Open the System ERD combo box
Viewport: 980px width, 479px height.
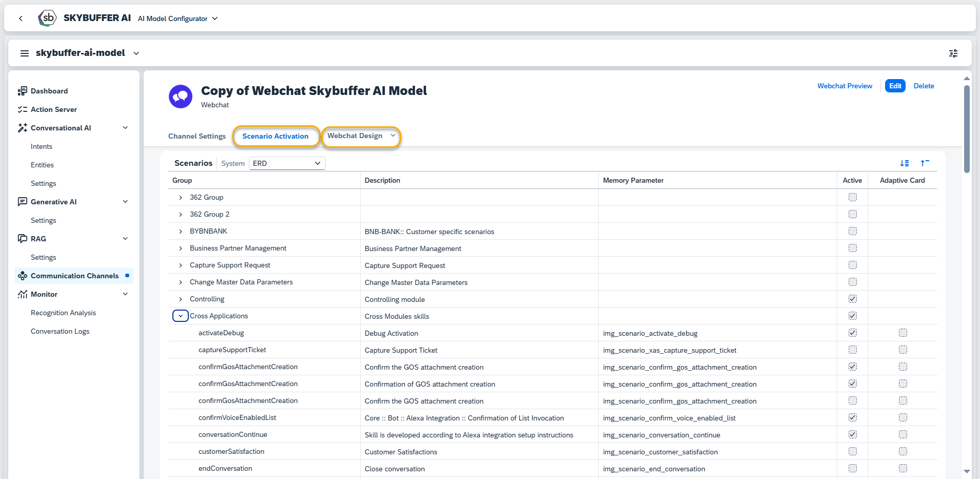(287, 163)
